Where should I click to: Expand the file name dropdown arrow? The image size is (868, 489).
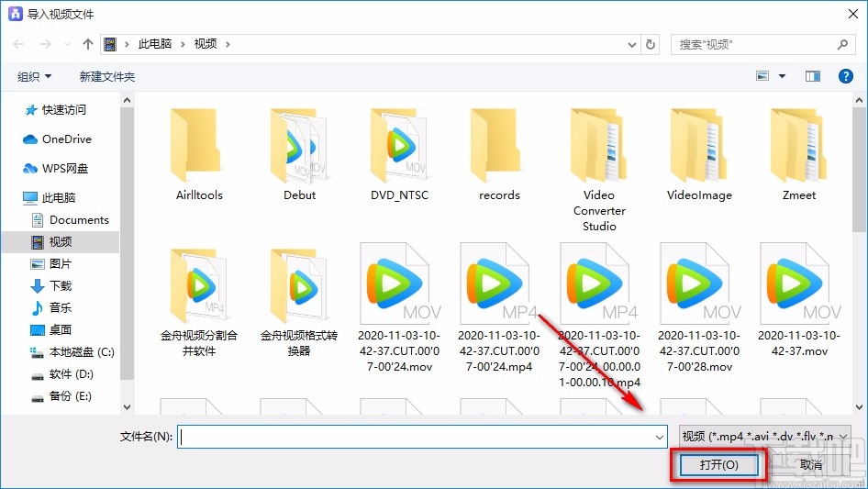click(660, 437)
